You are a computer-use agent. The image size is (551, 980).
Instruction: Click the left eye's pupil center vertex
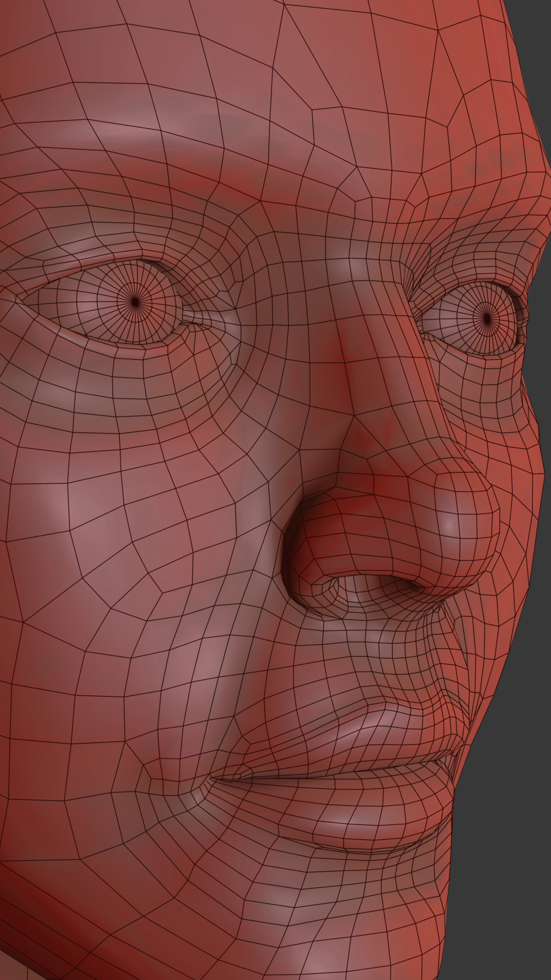(x=135, y=302)
